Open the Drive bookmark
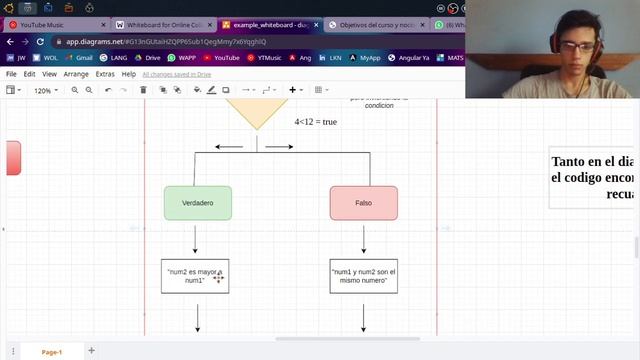The image size is (640, 360). click(147, 58)
